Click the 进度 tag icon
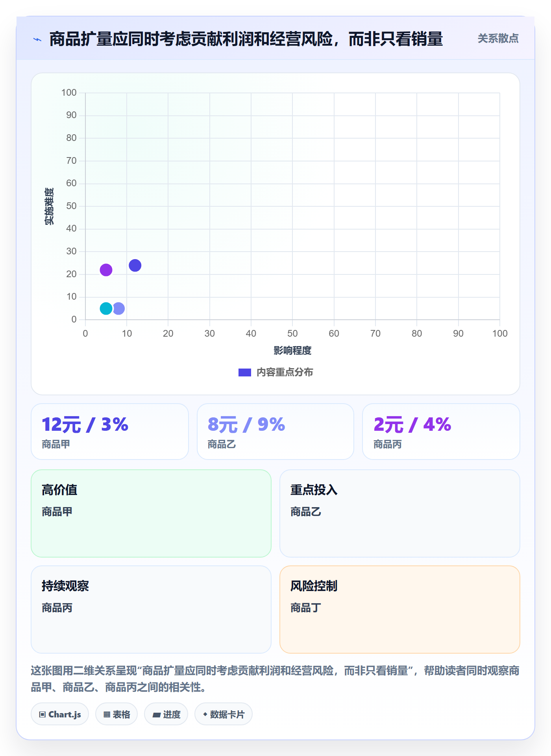The height and width of the screenshot is (756, 551). pos(156,715)
